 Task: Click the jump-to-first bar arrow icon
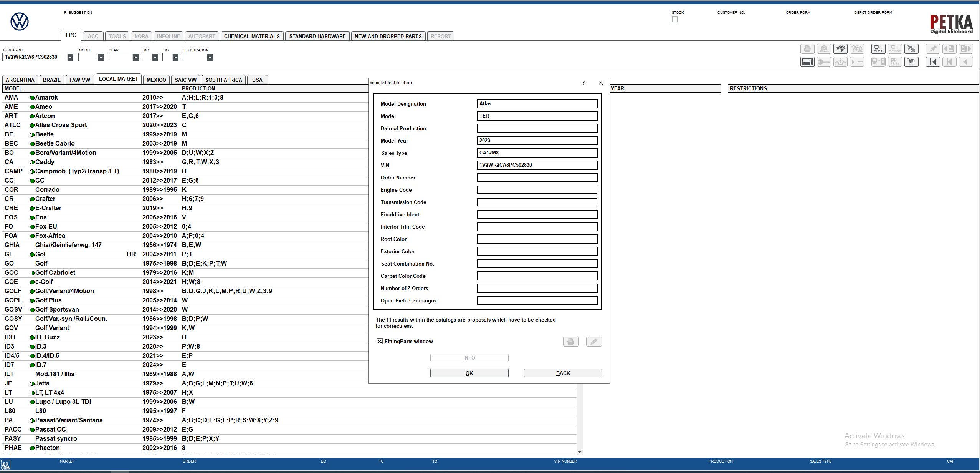click(933, 62)
